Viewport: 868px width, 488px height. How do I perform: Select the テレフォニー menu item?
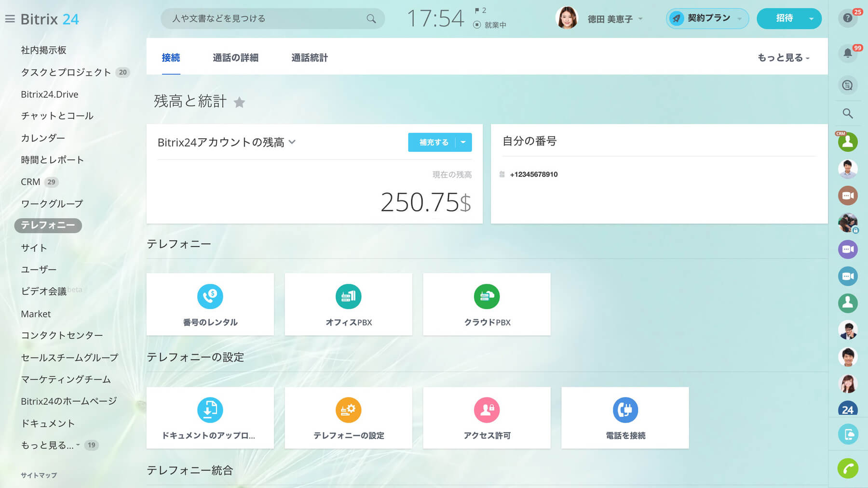coord(48,225)
